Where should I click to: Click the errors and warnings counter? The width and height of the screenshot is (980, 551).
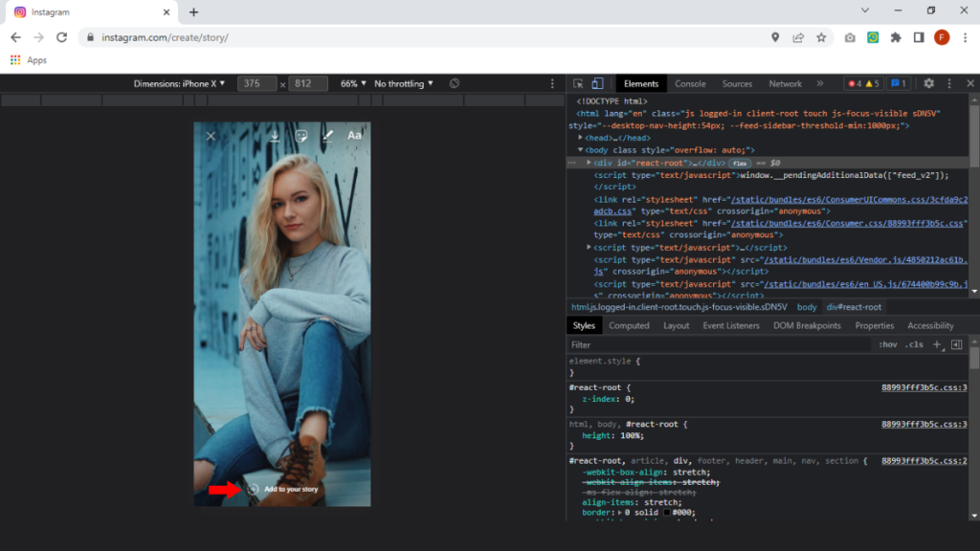click(863, 84)
